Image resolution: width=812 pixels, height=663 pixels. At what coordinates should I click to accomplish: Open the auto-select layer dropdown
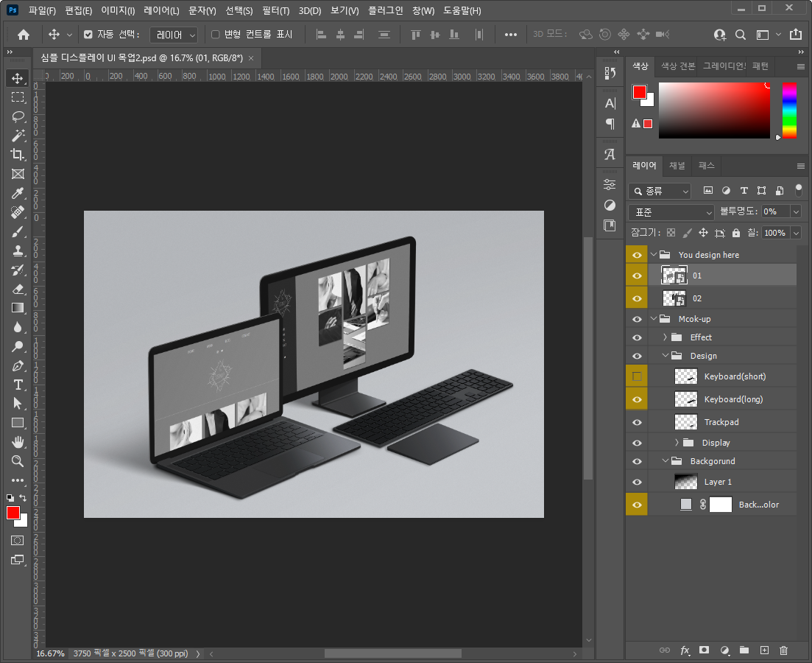174,35
